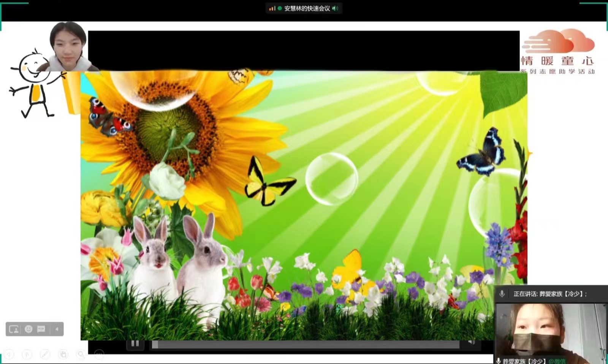The width and height of the screenshot is (608, 364).
Task: Open the participants view icon in floating toolbar
Action: [x=14, y=329]
